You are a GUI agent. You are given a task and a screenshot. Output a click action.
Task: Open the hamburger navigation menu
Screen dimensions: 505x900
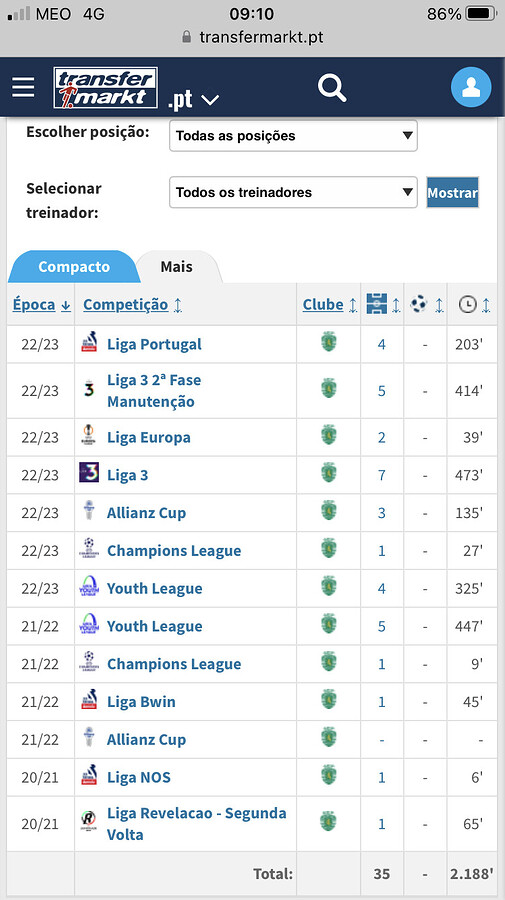[x=24, y=88]
